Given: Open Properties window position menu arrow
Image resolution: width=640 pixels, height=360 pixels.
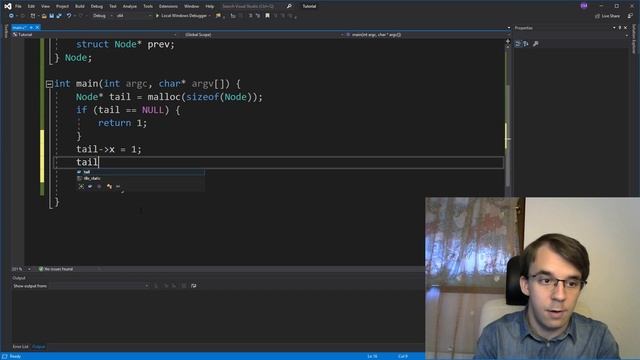Looking at the screenshot, I should [614, 28].
